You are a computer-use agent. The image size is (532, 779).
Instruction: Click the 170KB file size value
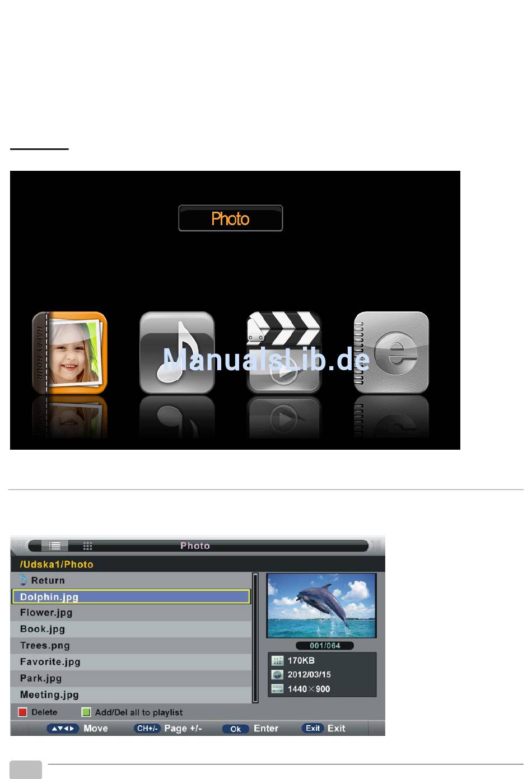tap(301, 661)
